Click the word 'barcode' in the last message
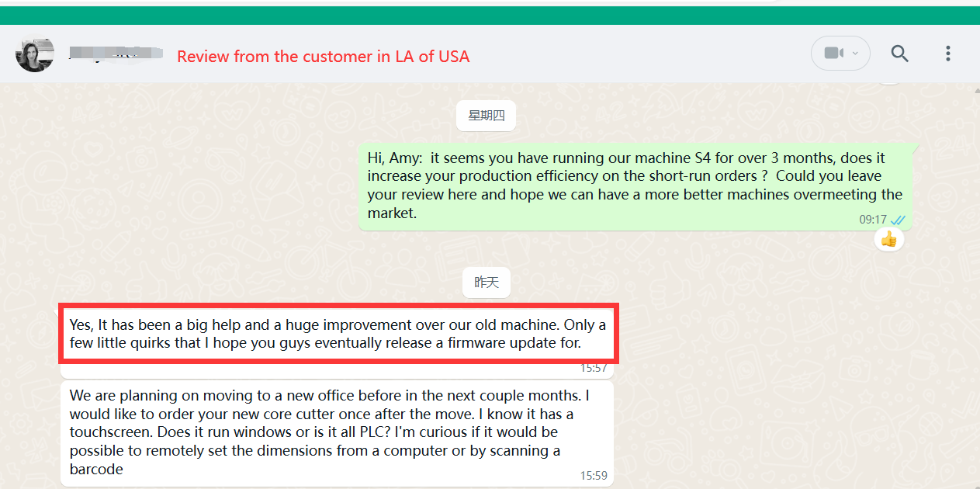980x489 pixels. [96, 470]
